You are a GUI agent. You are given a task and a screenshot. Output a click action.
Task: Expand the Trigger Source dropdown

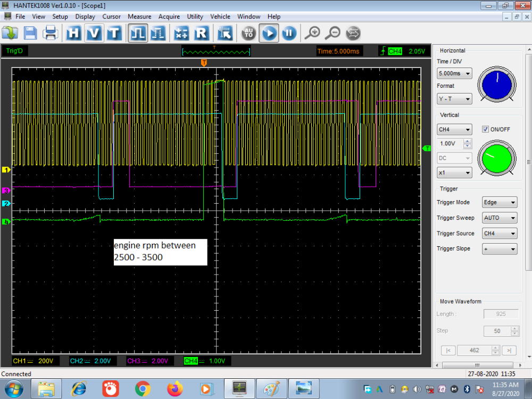(499, 234)
